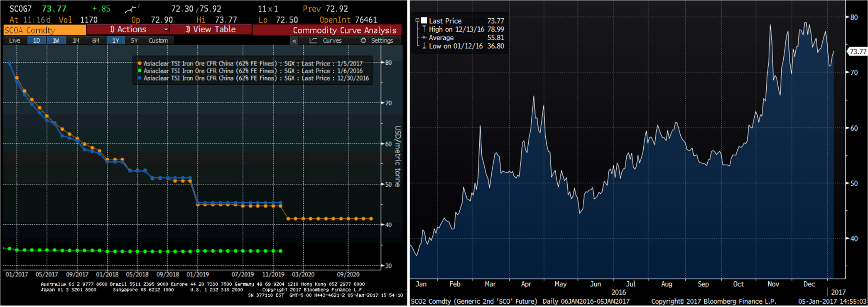Open the Settings gear icon
The width and height of the screenshot is (868, 307).
coord(363,40)
